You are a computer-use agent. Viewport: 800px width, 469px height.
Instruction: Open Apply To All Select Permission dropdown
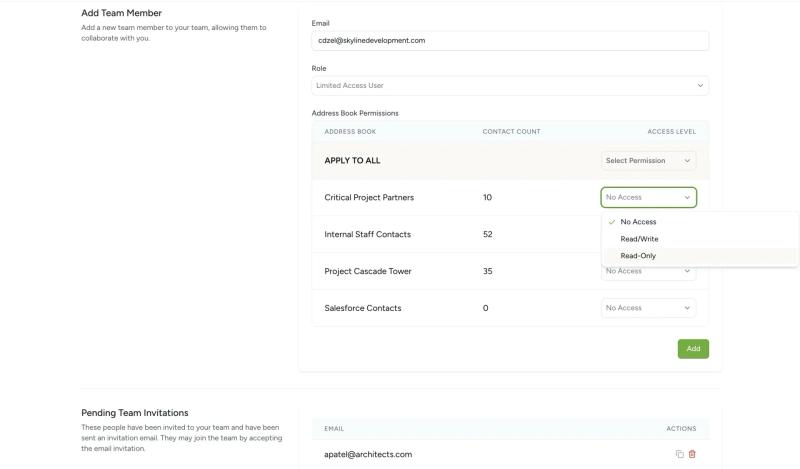point(648,161)
